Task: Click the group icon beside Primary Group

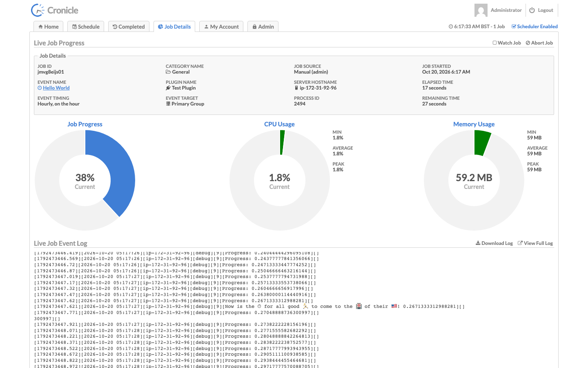Action: pos(168,104)
